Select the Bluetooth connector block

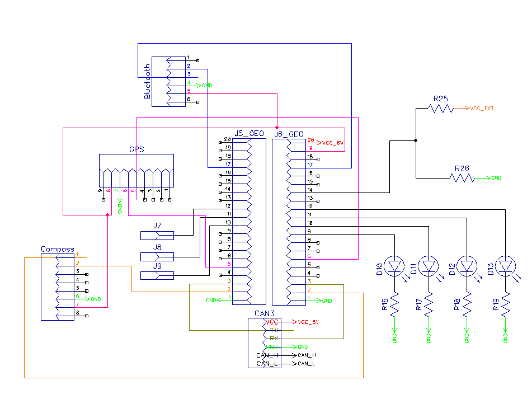pos(168,82)
